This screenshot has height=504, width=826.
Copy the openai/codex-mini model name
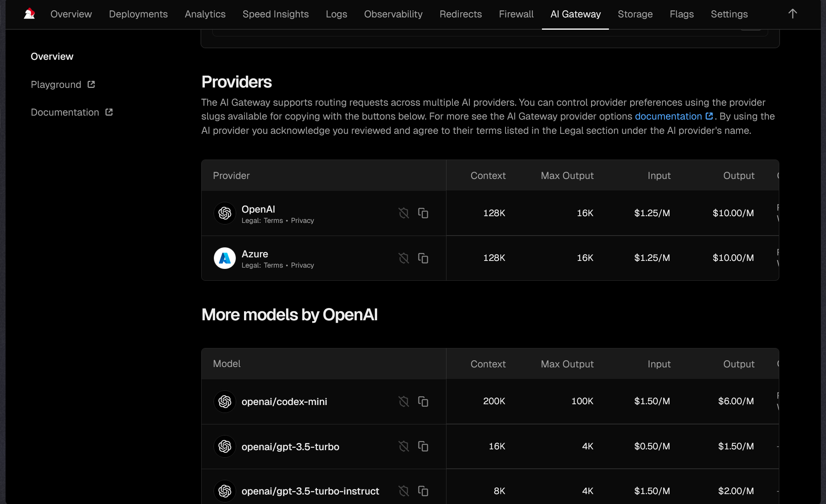click(423, 401)
